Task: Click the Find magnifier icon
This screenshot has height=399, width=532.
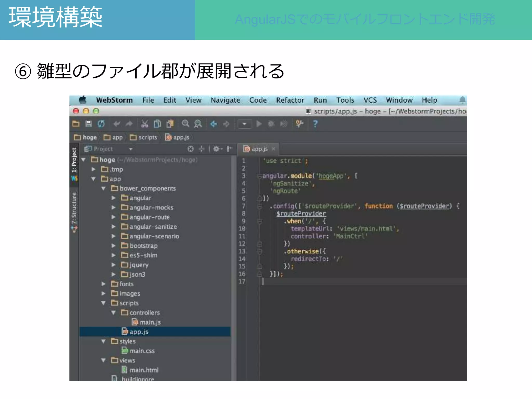Action: [x=185, y=124]
